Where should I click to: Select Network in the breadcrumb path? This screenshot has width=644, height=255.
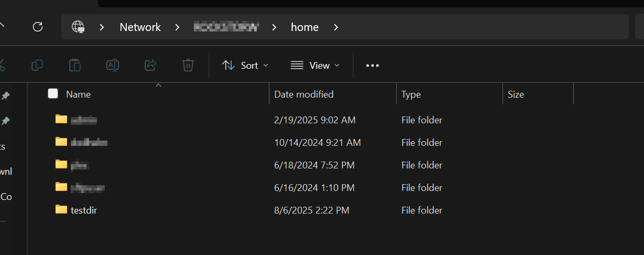click(x=140, y=27)
